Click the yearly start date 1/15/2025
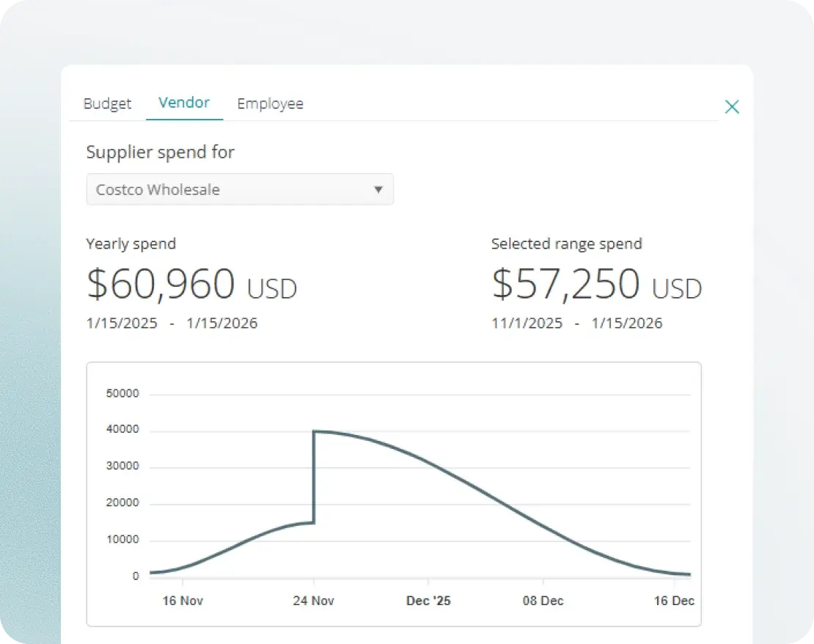The height and width of the screenshot is (644, 814). coord(122,323)
